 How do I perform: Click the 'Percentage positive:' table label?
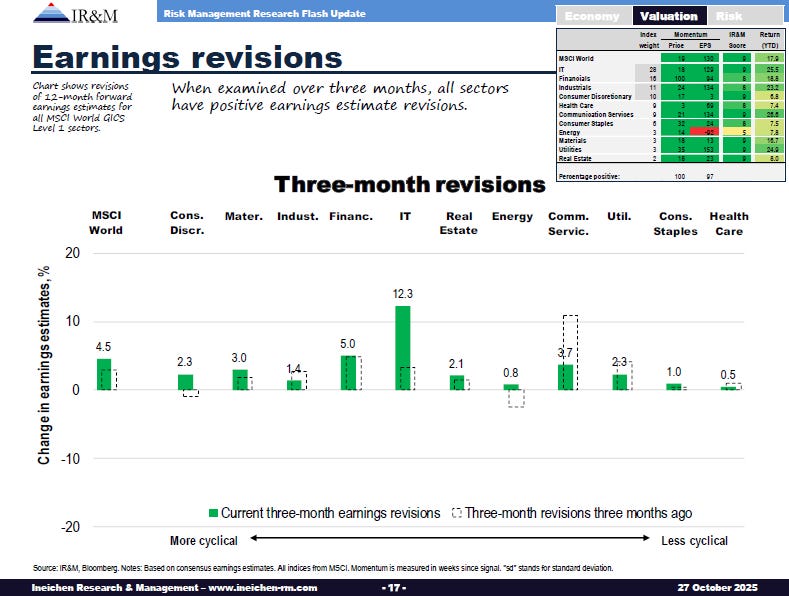click(589, 177)
